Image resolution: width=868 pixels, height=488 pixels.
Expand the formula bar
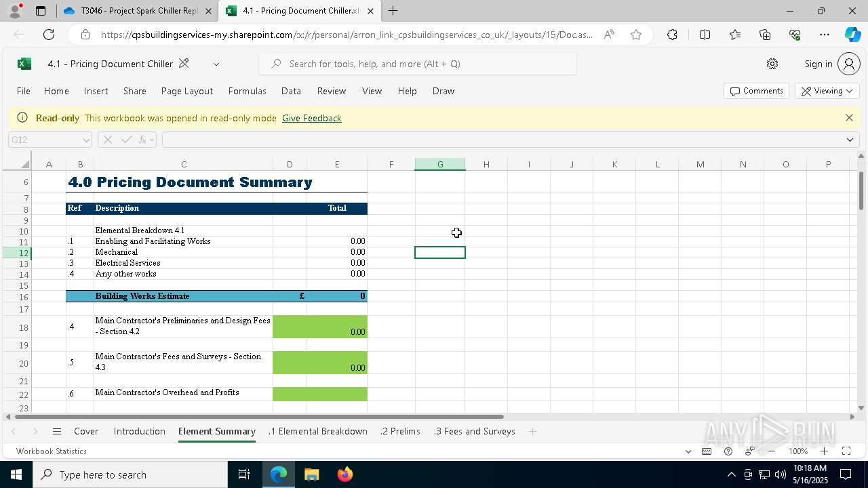[850, 140]
